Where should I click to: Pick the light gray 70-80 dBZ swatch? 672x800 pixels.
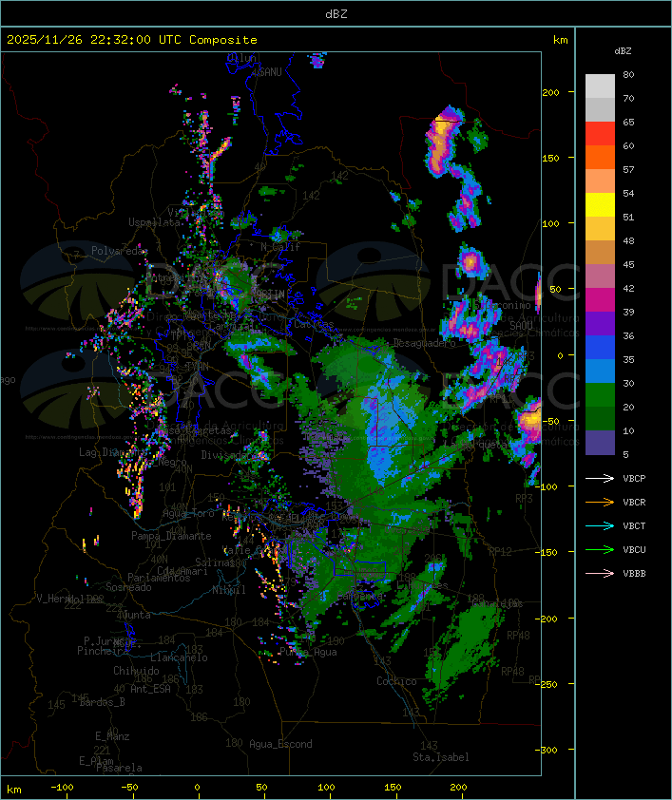(600, 86)
